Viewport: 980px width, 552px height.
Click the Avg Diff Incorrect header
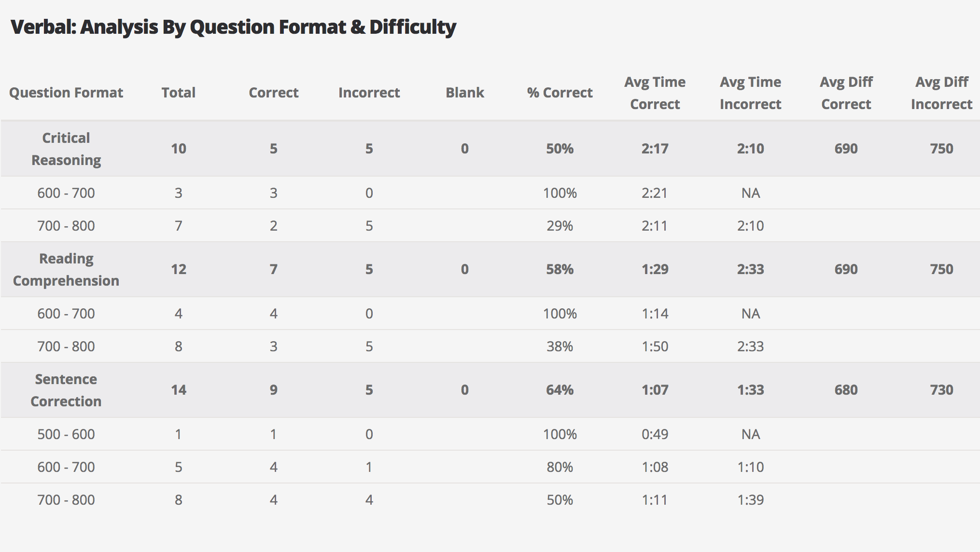[941, 93]
